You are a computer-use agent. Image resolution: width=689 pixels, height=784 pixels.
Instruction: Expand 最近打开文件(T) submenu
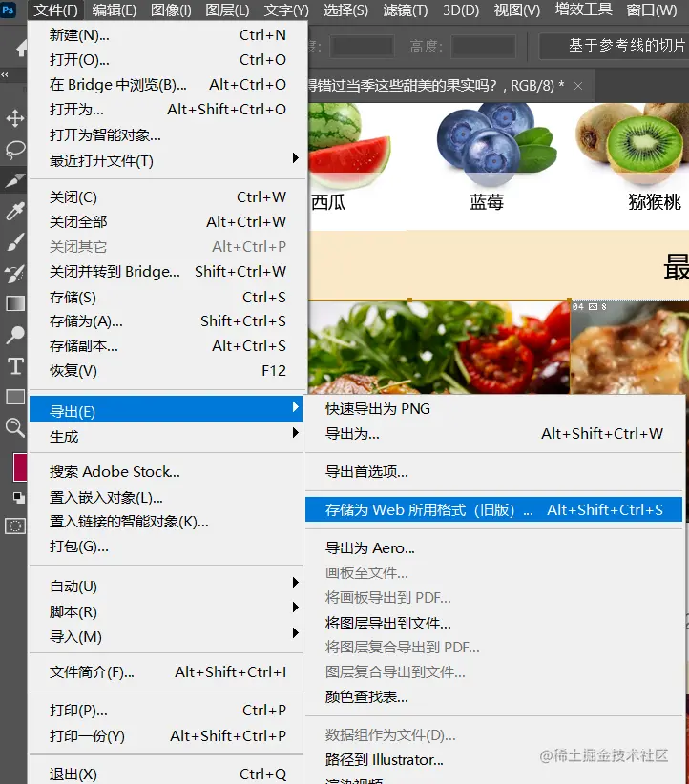pos(168,160)
